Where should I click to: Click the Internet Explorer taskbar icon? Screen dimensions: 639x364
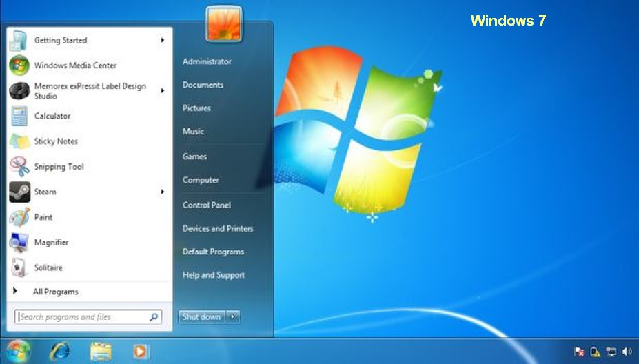tap(59, 352)
